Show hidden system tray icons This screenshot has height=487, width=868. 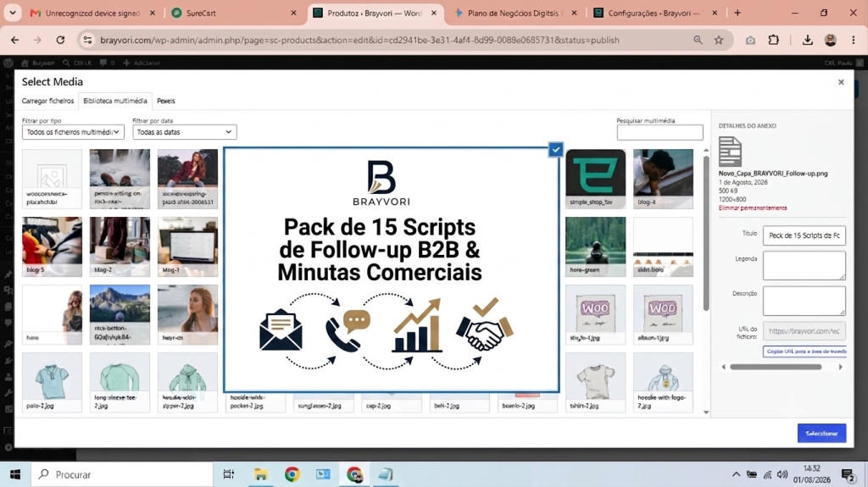pos(736,474)
